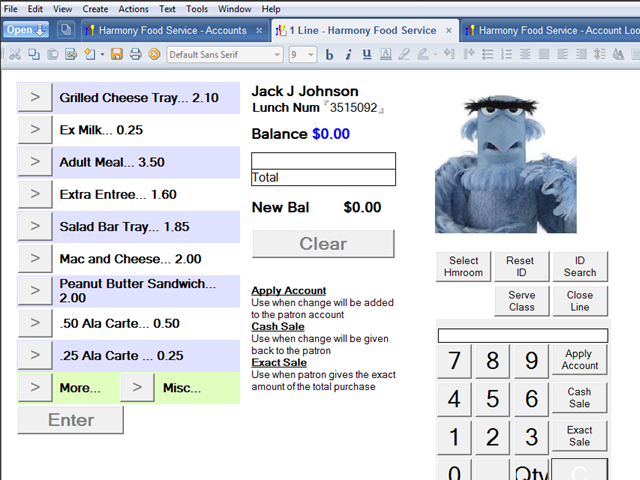This screenshot has width=640, height=480.
Task: Click the patron photo thumbnail
Action: pos(506,164)
